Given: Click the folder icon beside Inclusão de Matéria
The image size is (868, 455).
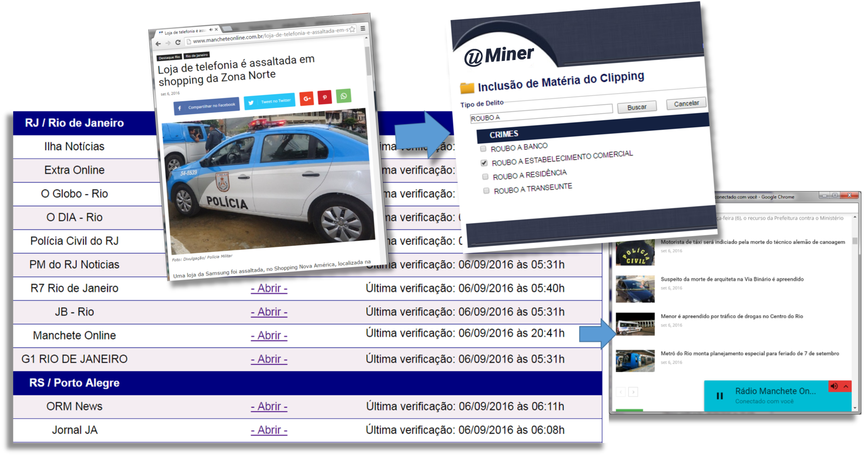Looking at the screenshot, I should 467,88.
